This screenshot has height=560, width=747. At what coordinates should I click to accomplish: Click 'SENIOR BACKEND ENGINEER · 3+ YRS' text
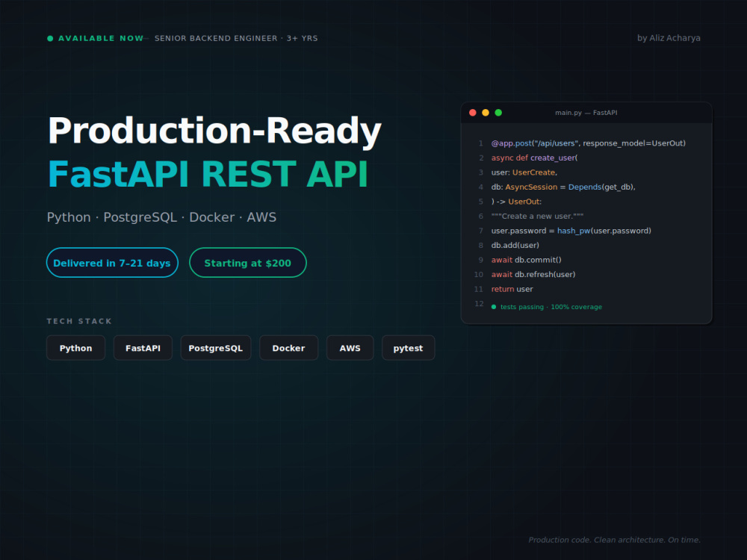[236, 39]
